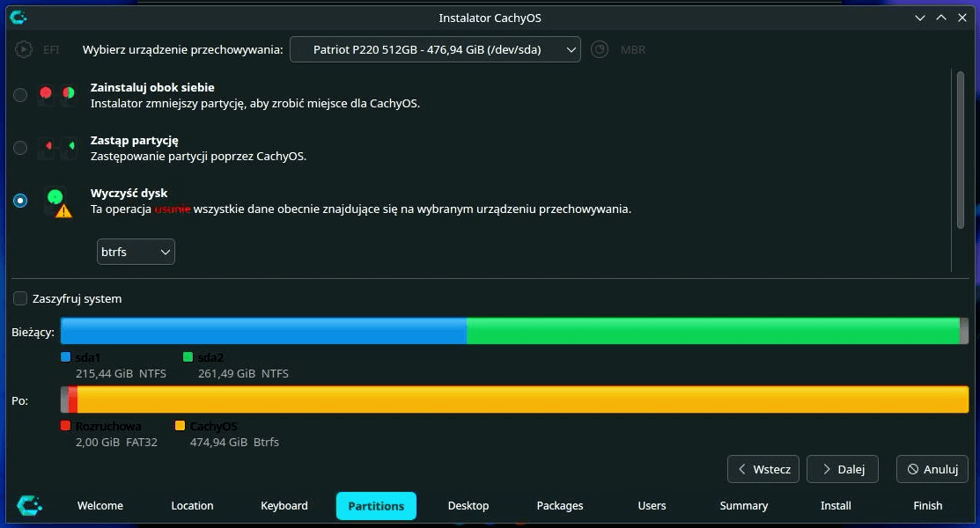This screenshot has height=528, width=980.
Task: Click the red Rozruchowa legend square
Action: pos(66,426)
